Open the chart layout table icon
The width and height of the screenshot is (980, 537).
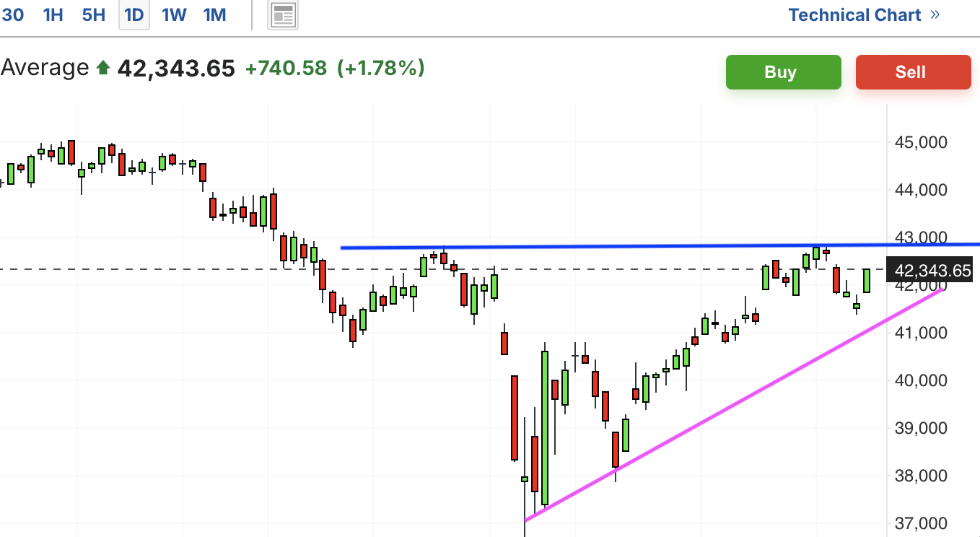[x=283, y=15]
